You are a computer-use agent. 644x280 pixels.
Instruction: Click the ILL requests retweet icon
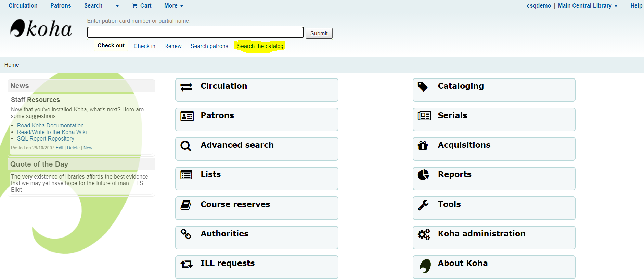coord(187,264)
